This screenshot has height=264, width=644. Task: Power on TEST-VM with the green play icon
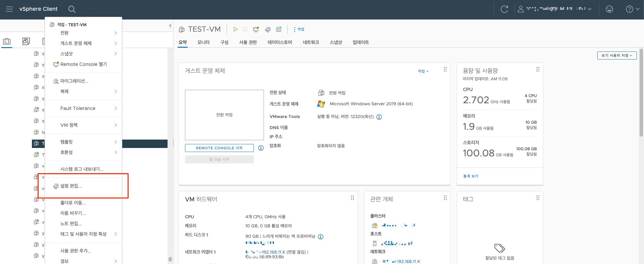pos(235,29)
